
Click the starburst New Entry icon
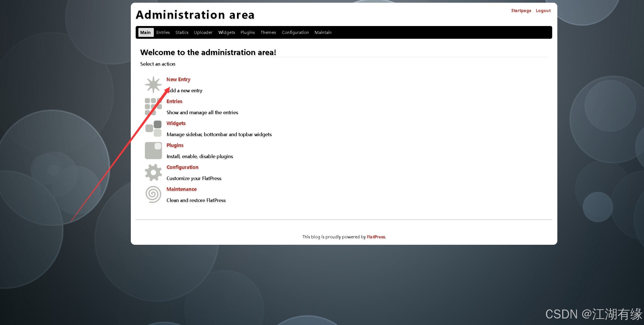click(153, 85)
